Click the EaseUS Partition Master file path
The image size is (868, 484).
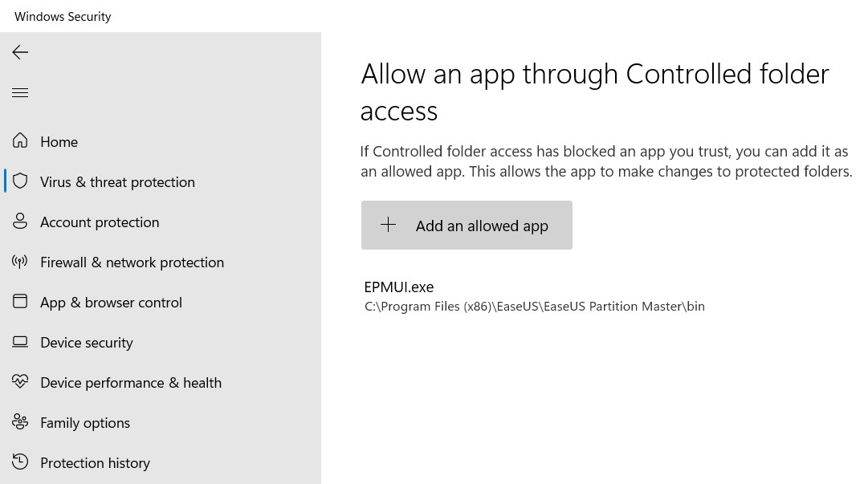[533, 306]
